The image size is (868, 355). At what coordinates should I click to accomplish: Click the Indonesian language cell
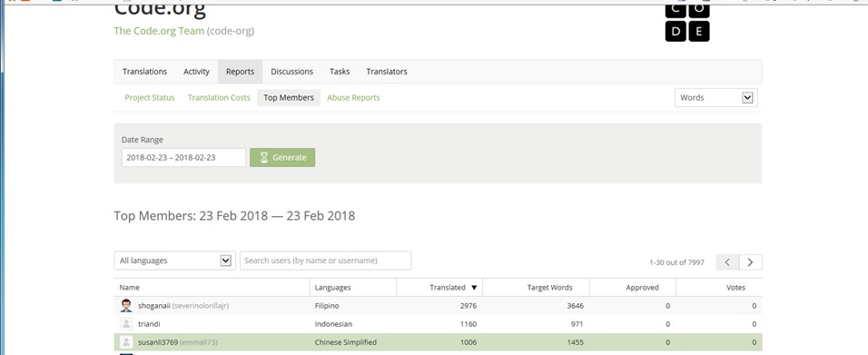click(333, 324)
